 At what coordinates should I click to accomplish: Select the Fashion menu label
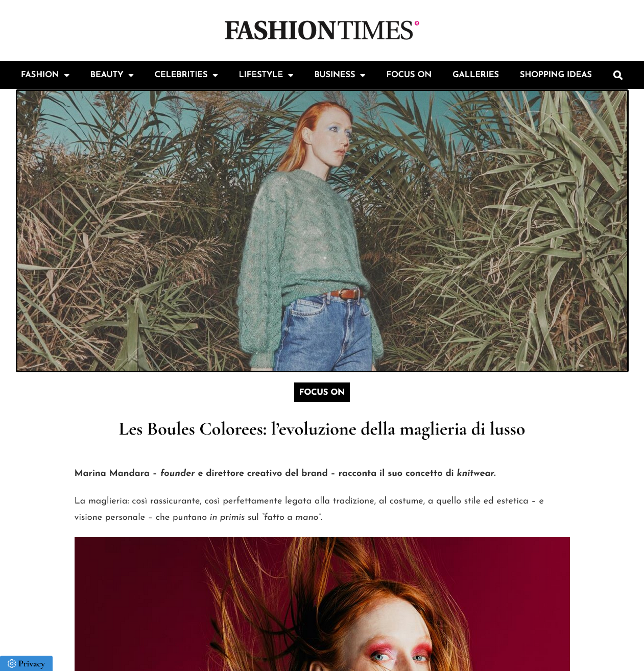[x=40, y=75]
